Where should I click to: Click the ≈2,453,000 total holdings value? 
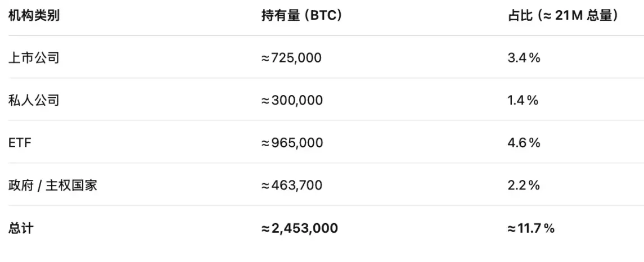point(299,228)
